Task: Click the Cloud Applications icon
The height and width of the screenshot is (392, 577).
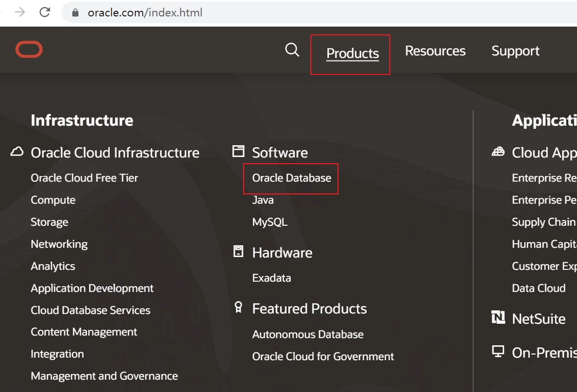Action: [498, 151]
